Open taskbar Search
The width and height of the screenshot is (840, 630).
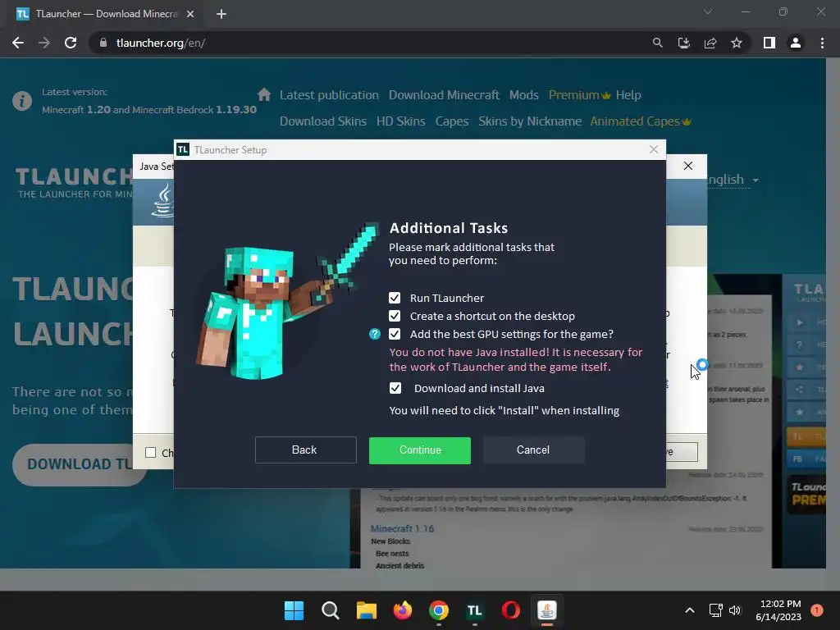click(330, 610)
